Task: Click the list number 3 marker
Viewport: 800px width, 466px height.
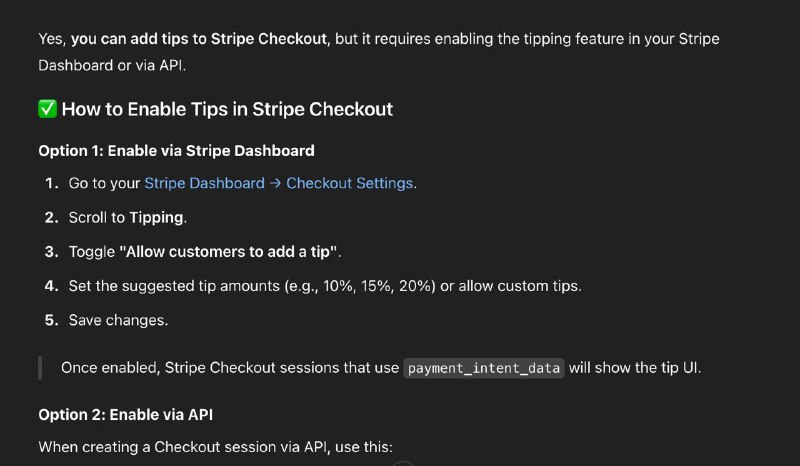Action: (x=52, y=252)
